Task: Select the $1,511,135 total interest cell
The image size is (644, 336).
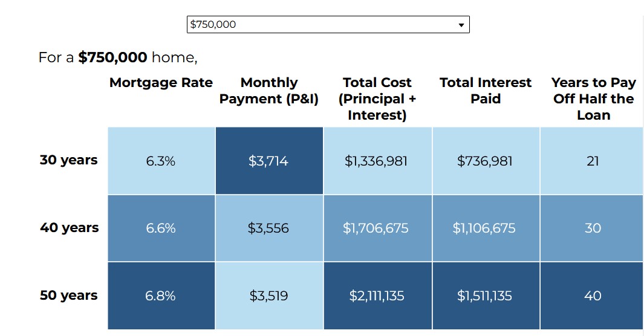Action: [485, 296]
